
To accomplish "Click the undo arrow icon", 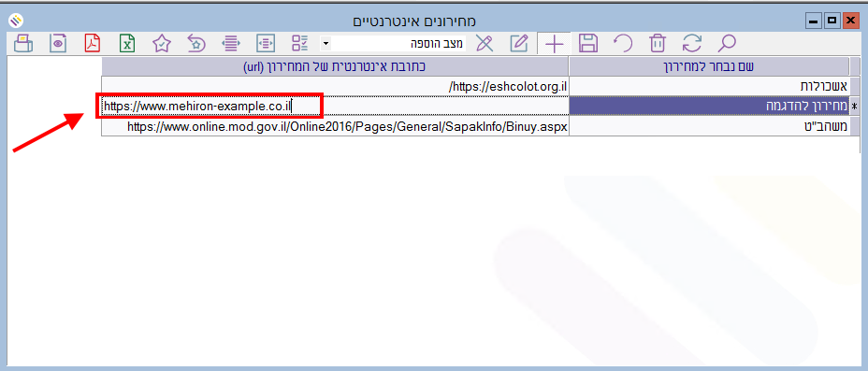I will coord(623,43).
